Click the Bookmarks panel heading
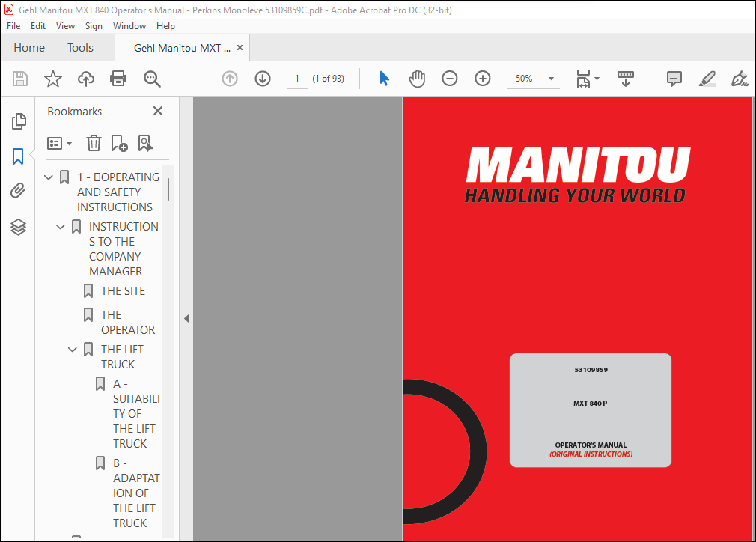Image resolution: width=756 pixels, height=542 pixels. (x=75, y=112)
